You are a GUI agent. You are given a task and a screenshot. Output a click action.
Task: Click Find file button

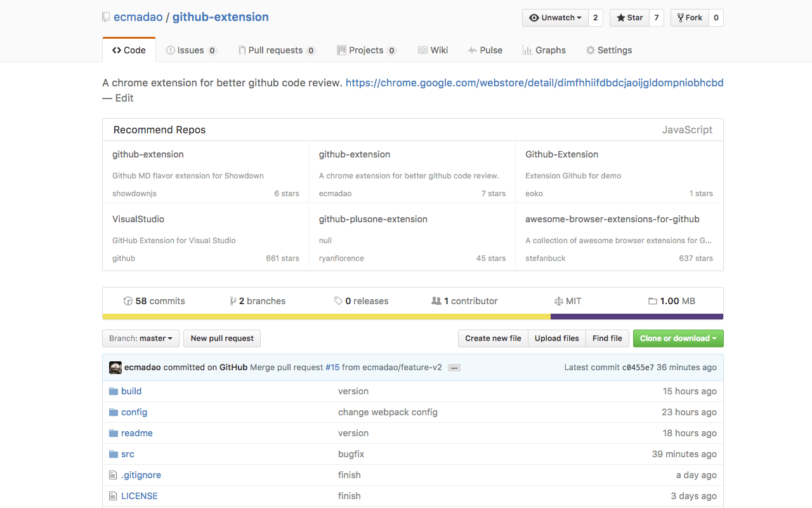(x=607, y=338)
